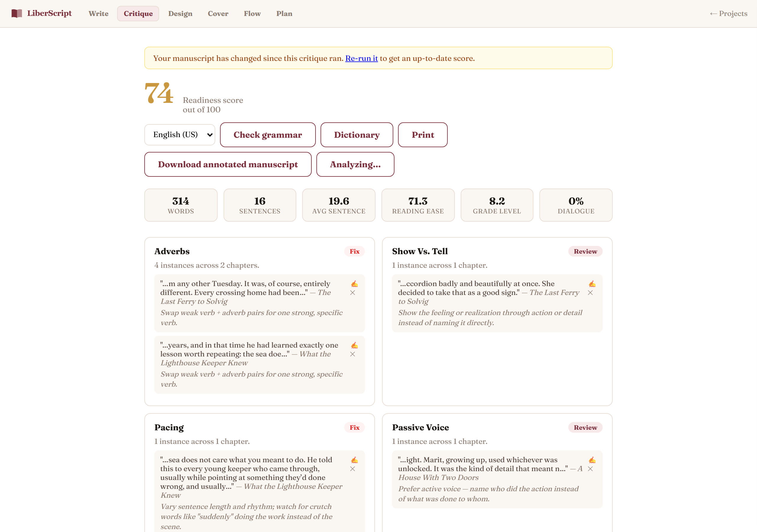Open the English (US) language dropdown
The image size is (757, 532).
click(x=180, y=134)
